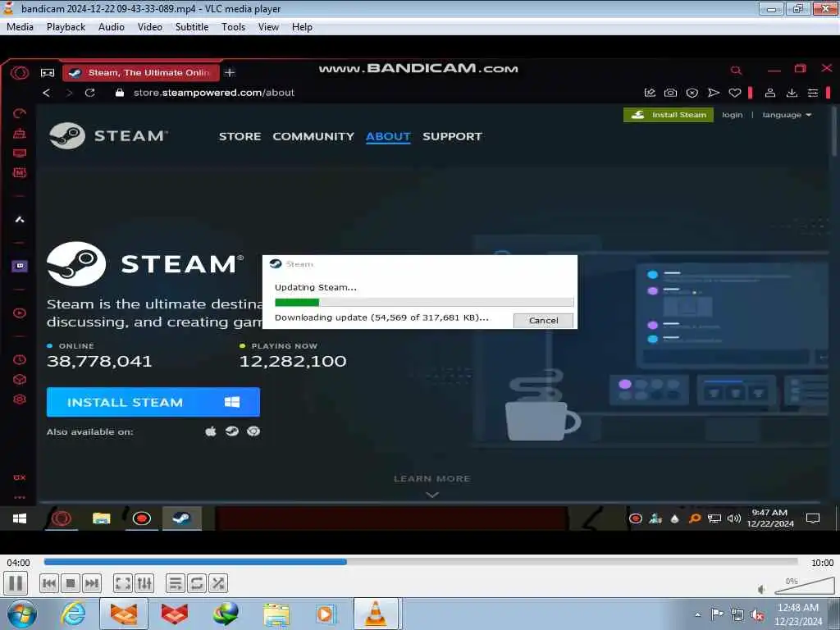Open the View menu
The height and width of the screenshot is (630, 840).
click(268, 27)
